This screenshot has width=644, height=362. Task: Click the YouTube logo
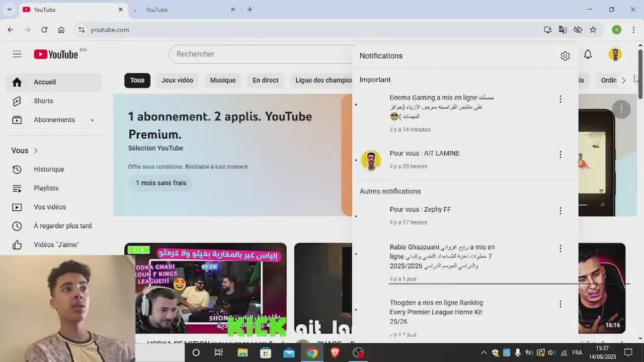point(56,54)
